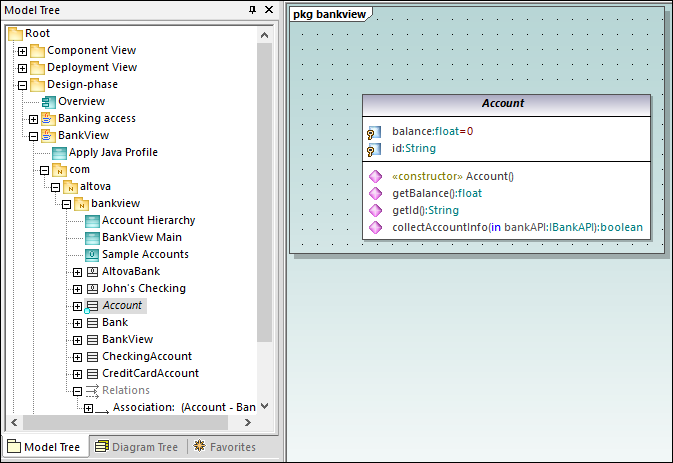Click the Apply Java Profile diagram icon
Viewport: 673px width, 463px height.
[x=59, y=153]
